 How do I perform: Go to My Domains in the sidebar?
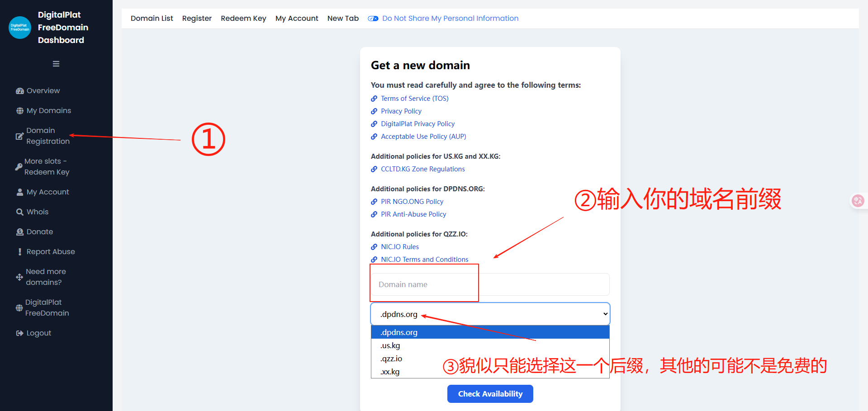43,111
